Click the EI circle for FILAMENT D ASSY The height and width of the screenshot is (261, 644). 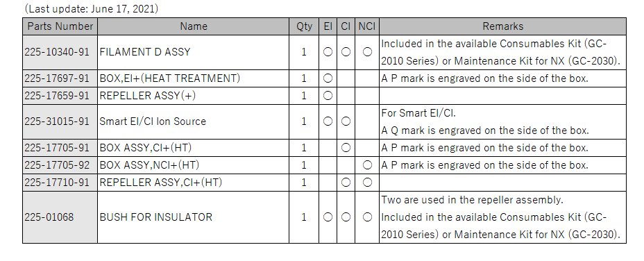coord(328,52)
